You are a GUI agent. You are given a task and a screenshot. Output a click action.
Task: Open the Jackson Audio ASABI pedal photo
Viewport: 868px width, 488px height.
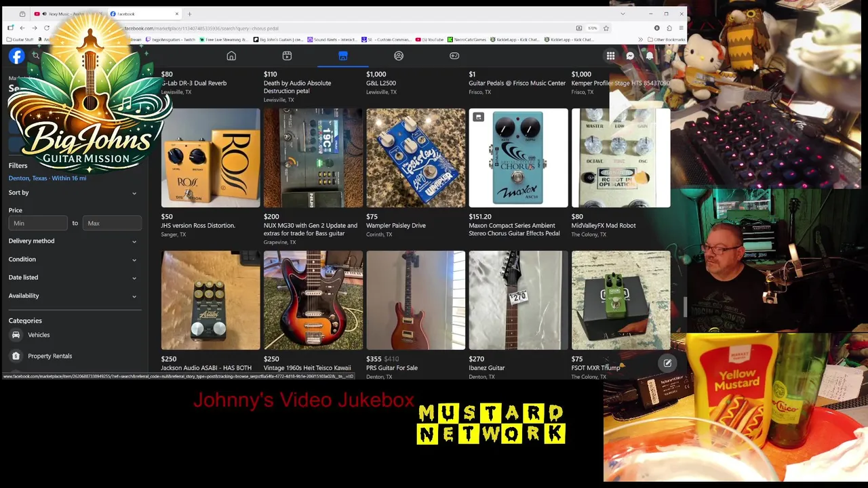click(x=210, y=300)
